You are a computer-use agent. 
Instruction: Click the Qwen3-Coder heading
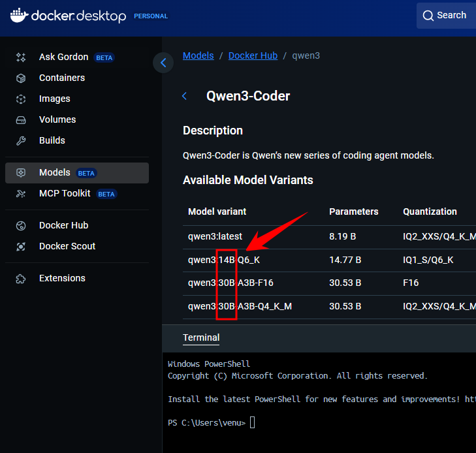pyautogui.click(x=248, y=96)
